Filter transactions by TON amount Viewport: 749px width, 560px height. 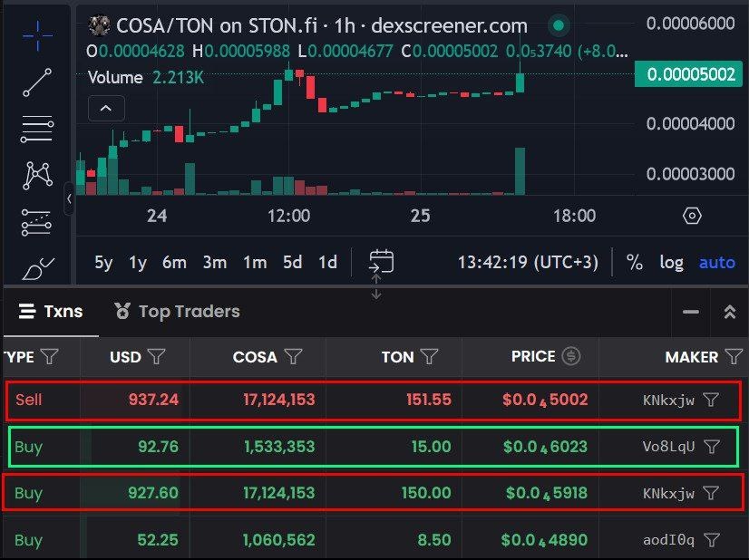point(429,356)
